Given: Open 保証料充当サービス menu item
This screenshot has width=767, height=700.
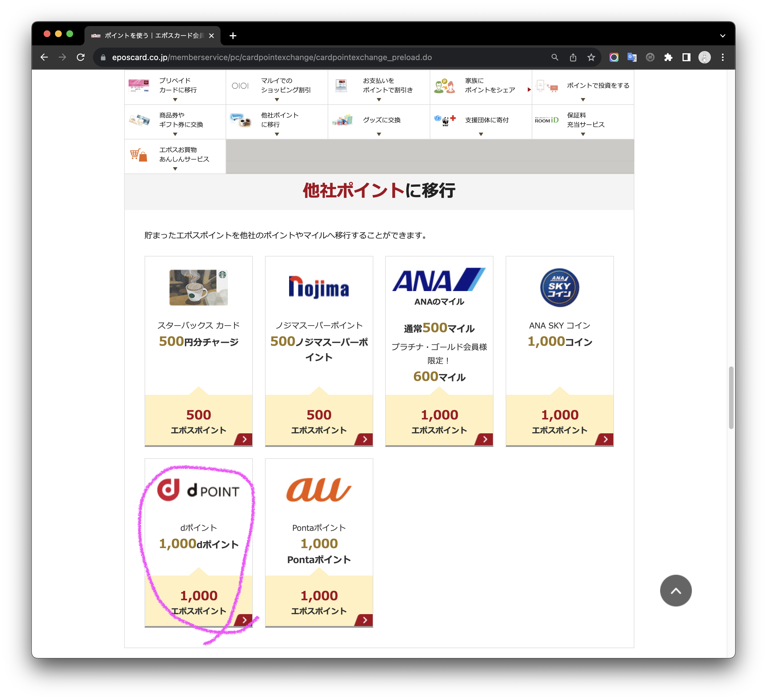Looking at the screenshot, I should 583,122.
